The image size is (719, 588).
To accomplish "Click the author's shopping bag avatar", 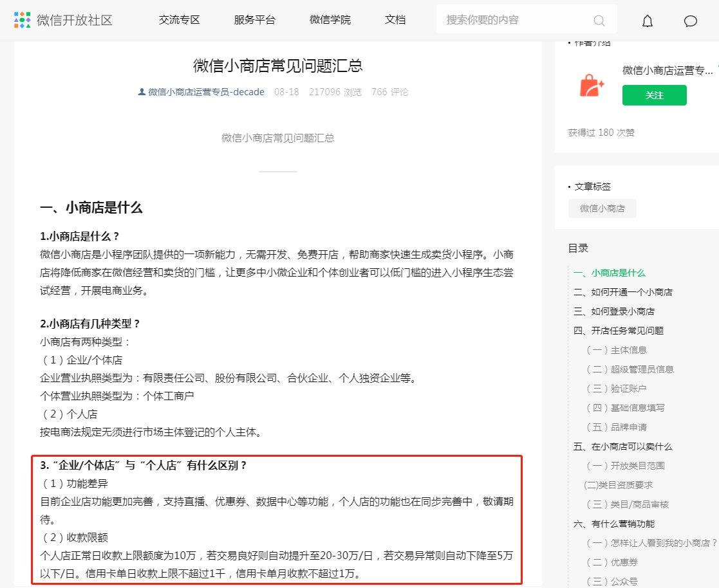I will click(592, 86).
